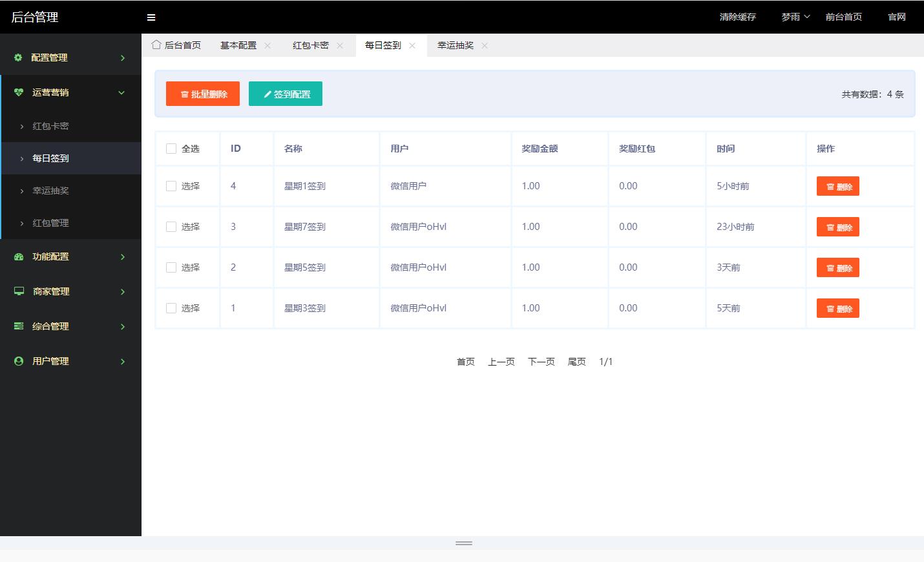
Task: Click the server icon beside 综合管理
Action: point(19,326)
